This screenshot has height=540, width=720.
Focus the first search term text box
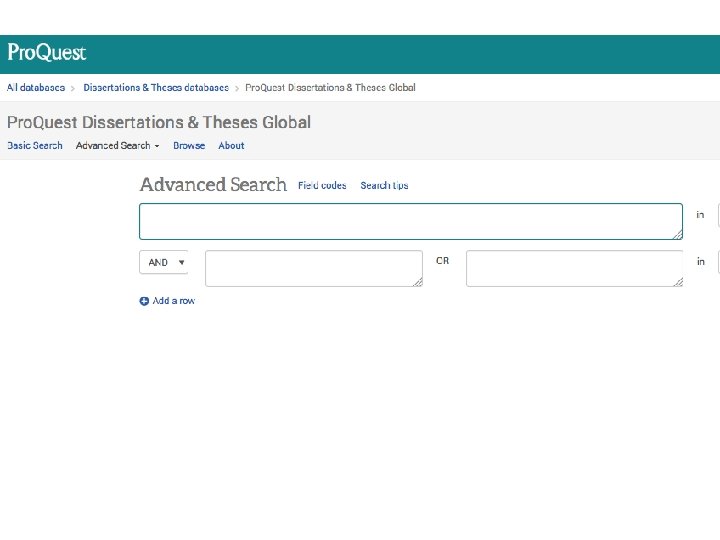[411, 221]
